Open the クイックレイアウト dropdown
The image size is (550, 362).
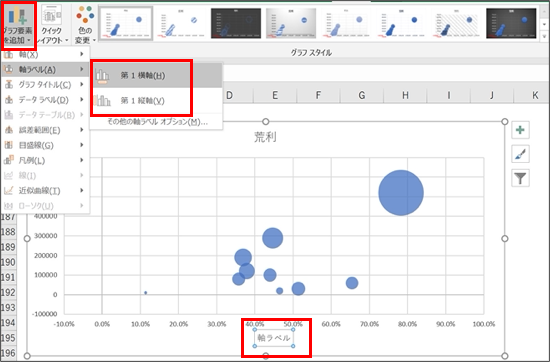52,25
